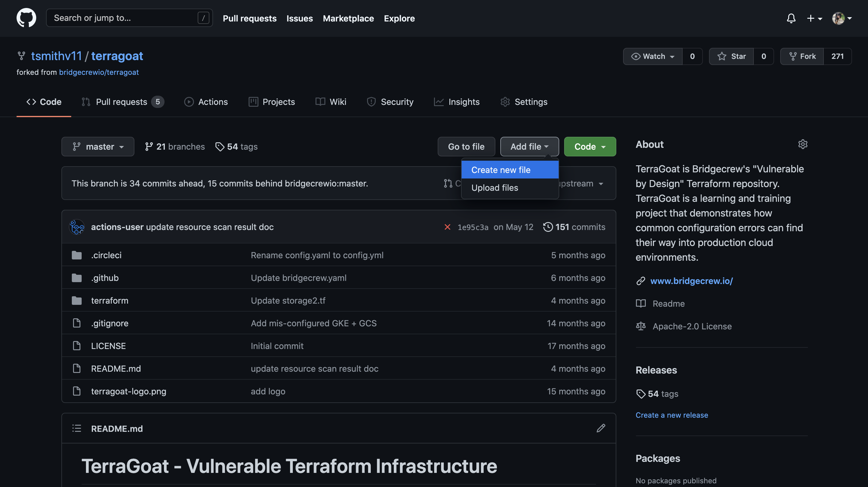This screenshot has height=487, width=868.
Task: Select the Code tab
Action: point(44,102)
